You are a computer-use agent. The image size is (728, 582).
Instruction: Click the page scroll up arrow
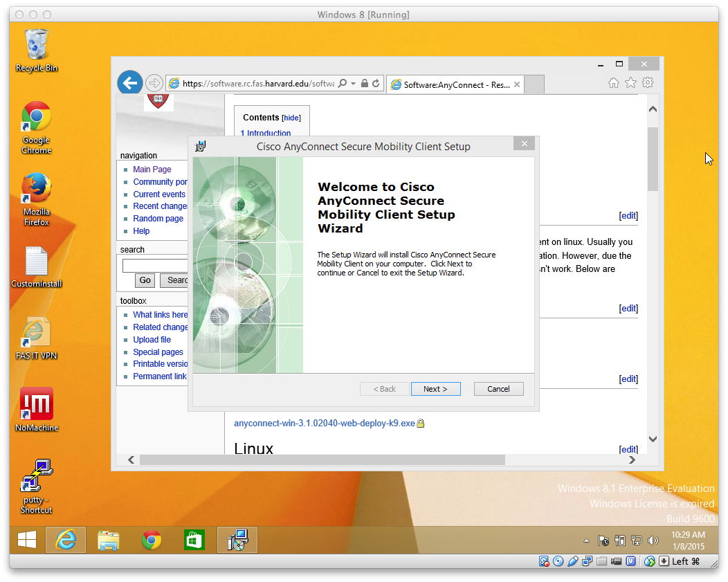coord(653,109)
